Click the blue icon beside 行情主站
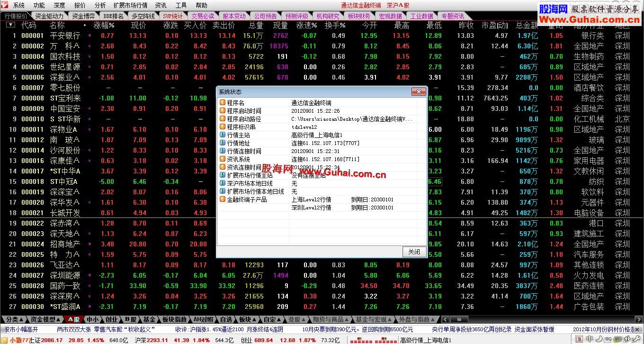The height and width of the screenshot is (344, 644). pos(223,135)
